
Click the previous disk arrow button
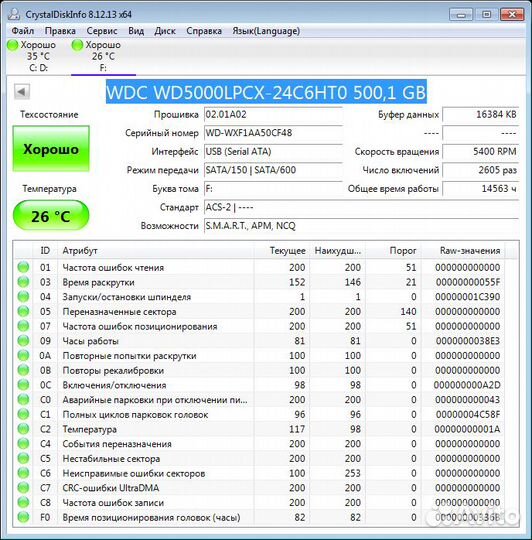(x=22, y=92)
